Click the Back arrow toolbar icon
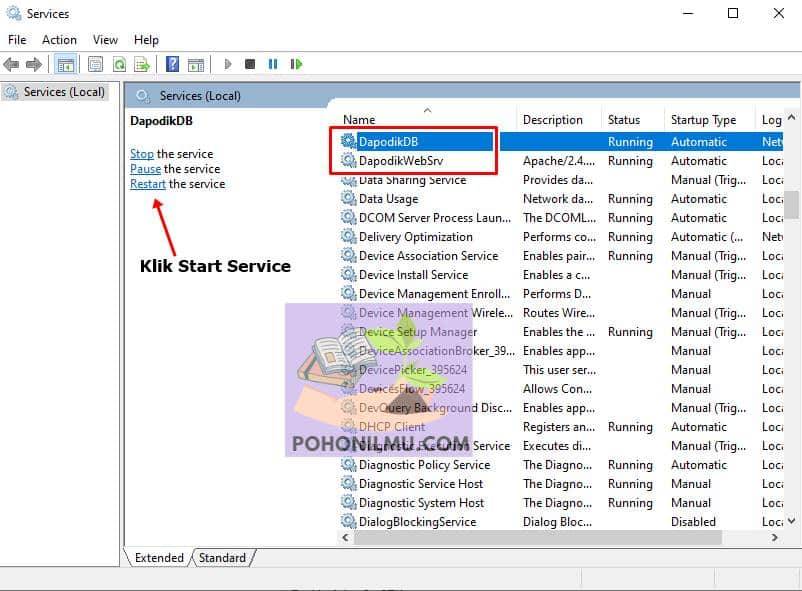The width and height of the screenshot is (802, 591). [11, 64]
